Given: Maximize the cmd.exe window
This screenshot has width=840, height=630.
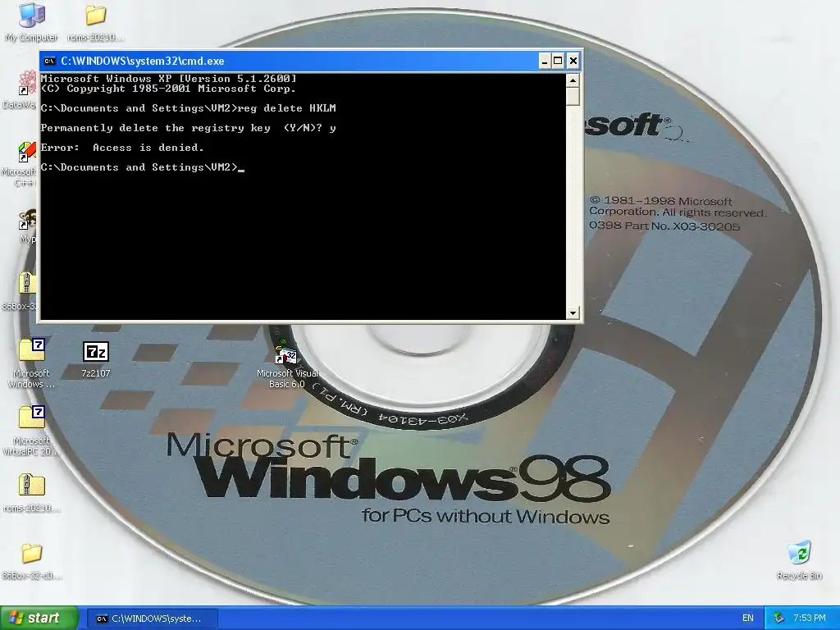Looking at the screenshot, I should pos(558,61).
